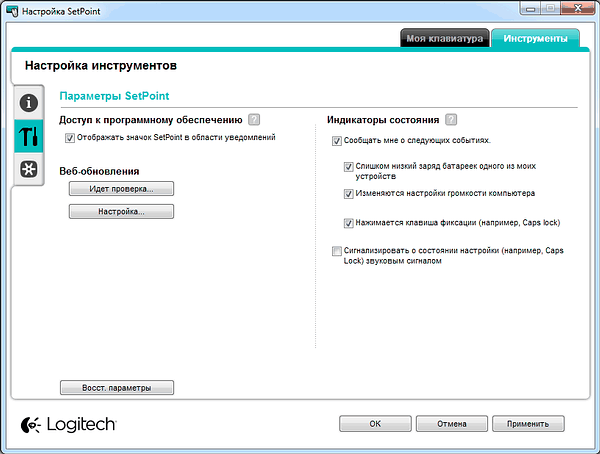
Task: Click the Параметры SetPoint heading
Action: click(x=114, y=96)
